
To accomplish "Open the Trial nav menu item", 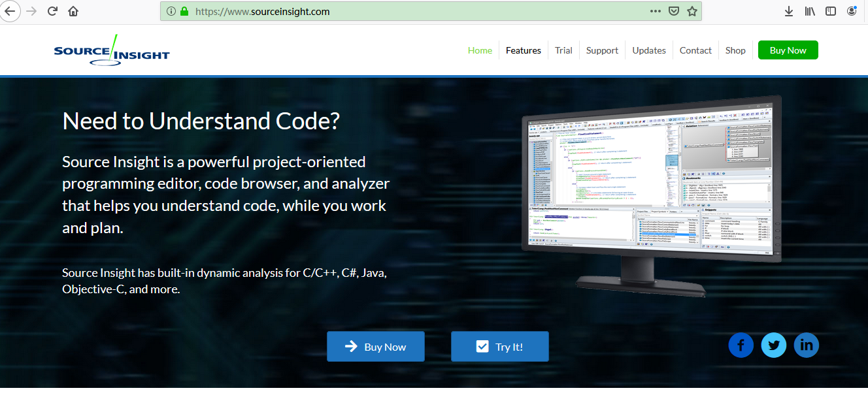I will pos(563,50).
